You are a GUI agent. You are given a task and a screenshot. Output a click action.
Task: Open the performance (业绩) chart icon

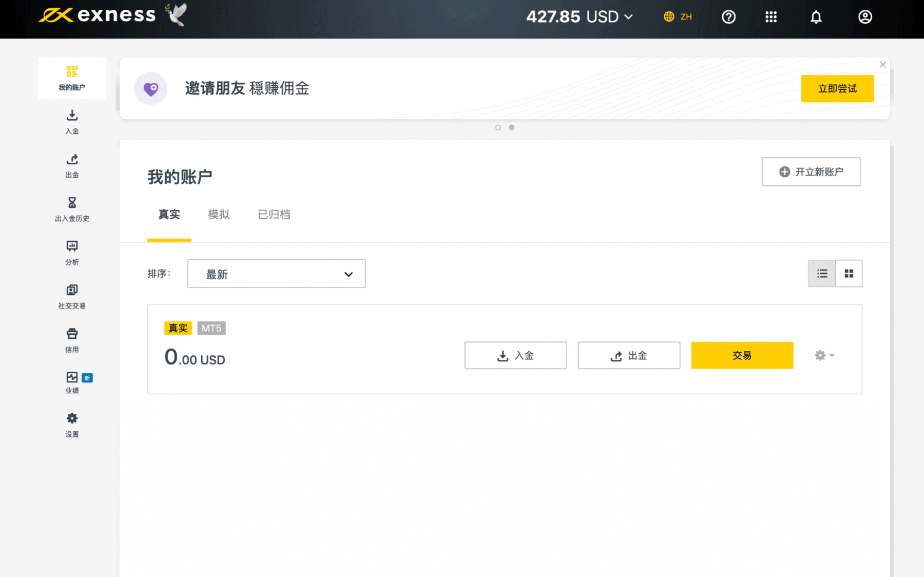pyautogui.click(x=72, y=378)
